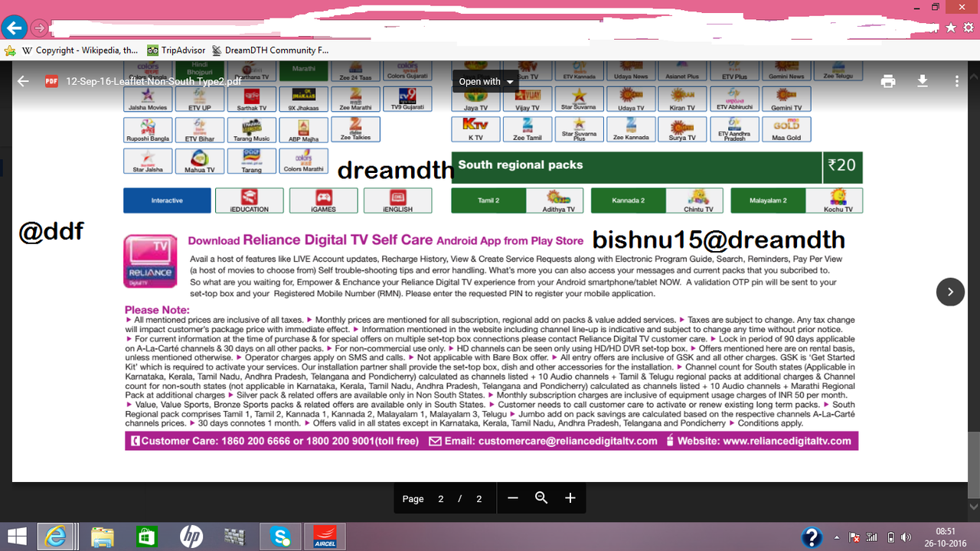This screenshot has height=551, width=980.
Task: Open the TripAdvisor favorites link
Action: click(177, 51)
